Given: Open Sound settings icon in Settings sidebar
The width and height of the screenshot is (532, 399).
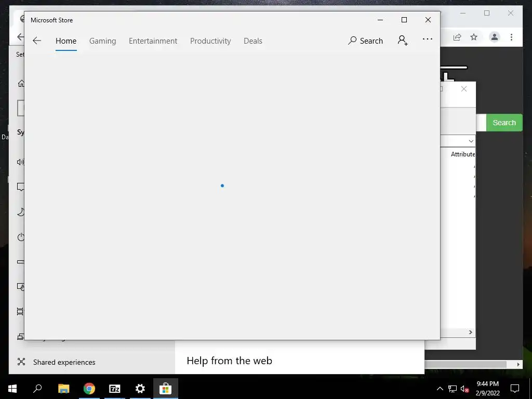Looking at the screenshot, I should (21, 162).
